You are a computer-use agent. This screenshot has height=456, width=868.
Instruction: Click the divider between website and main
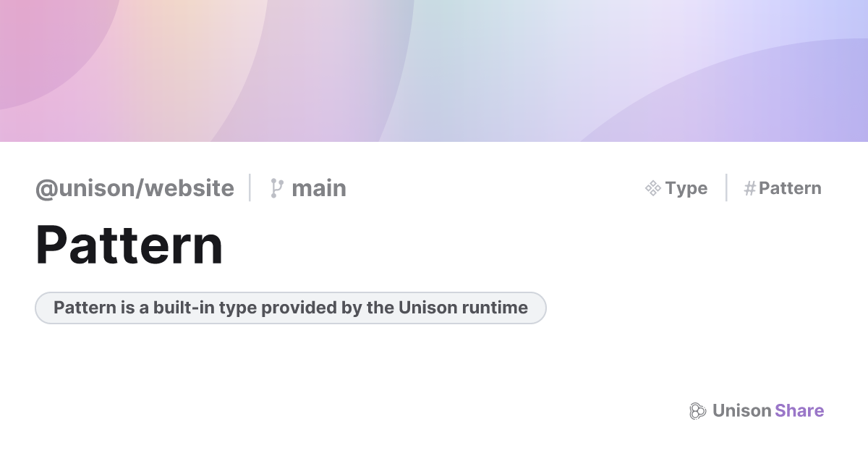250,188
